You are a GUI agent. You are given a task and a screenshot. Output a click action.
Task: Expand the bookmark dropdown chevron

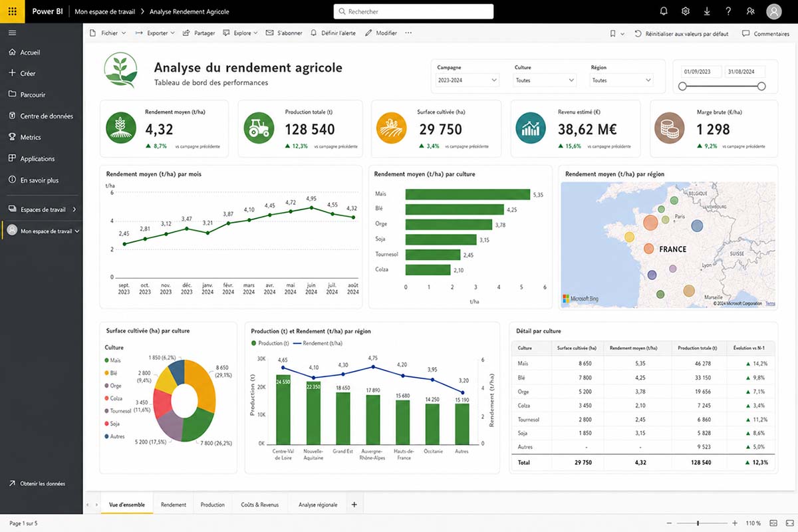[622, 33]
